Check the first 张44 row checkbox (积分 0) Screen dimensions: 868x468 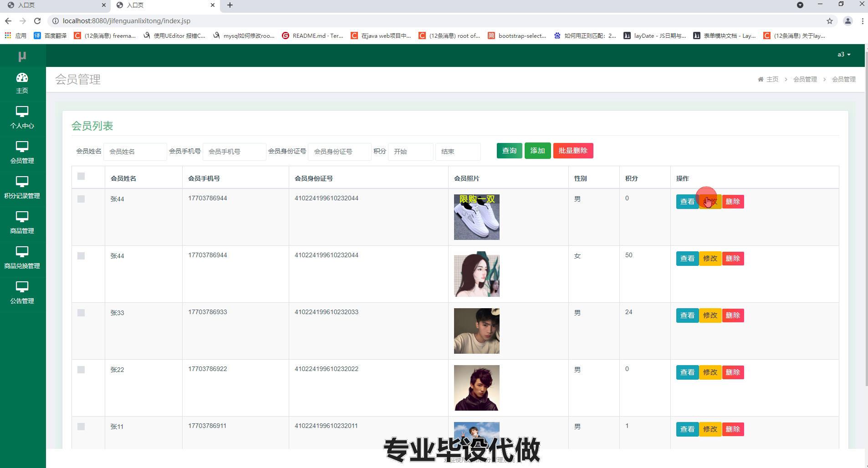tap(81, 199)
